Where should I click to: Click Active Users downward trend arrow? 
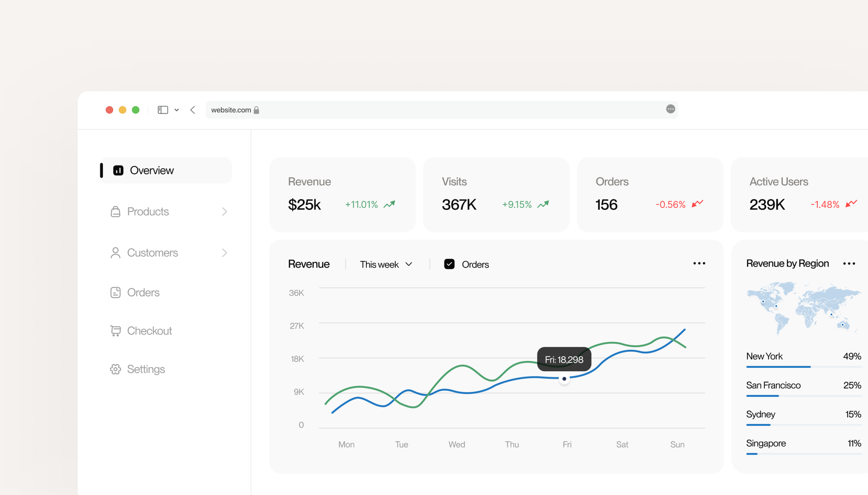852,204
